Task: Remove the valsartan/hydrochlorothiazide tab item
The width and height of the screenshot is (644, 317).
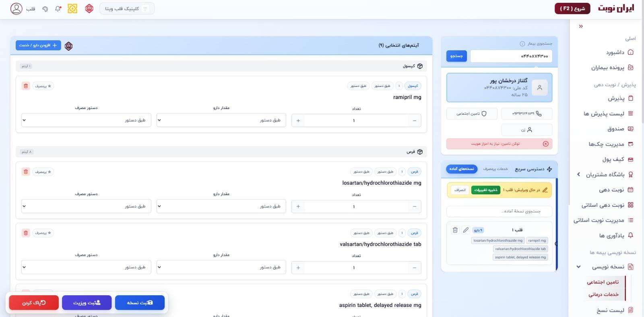Action: click(26, 233)
